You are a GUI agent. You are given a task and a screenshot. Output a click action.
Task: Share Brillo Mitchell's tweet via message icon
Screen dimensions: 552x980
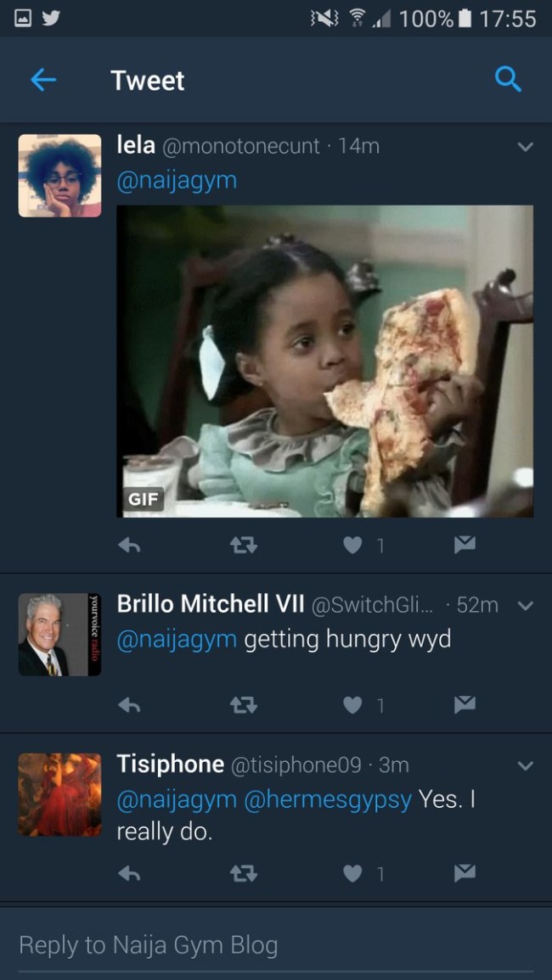[465, 704]
